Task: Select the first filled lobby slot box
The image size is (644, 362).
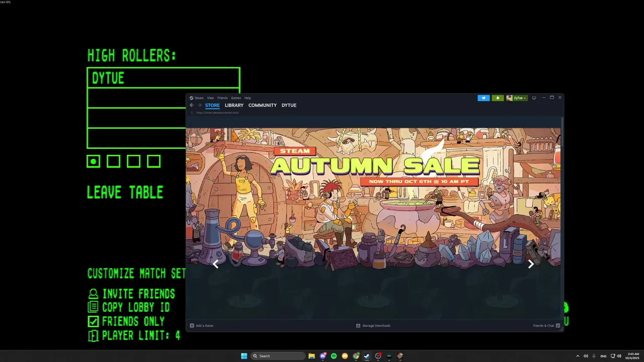Action: [93, 161]
